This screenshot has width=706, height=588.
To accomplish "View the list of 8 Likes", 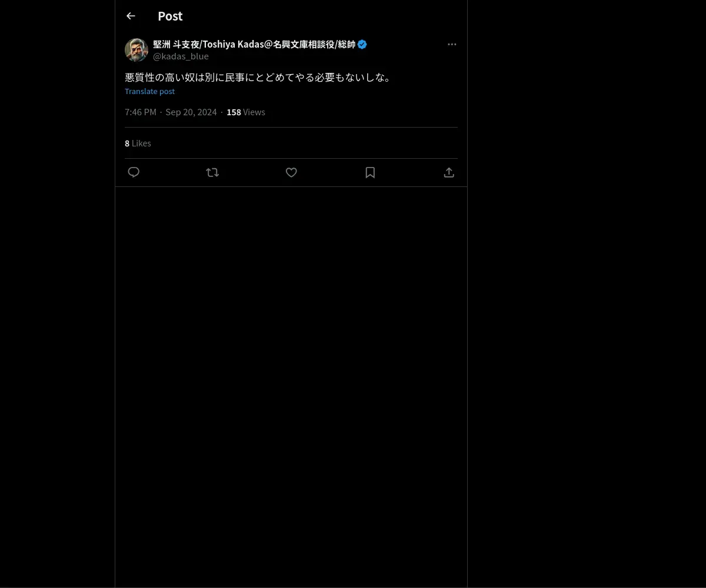I will 138,143.
